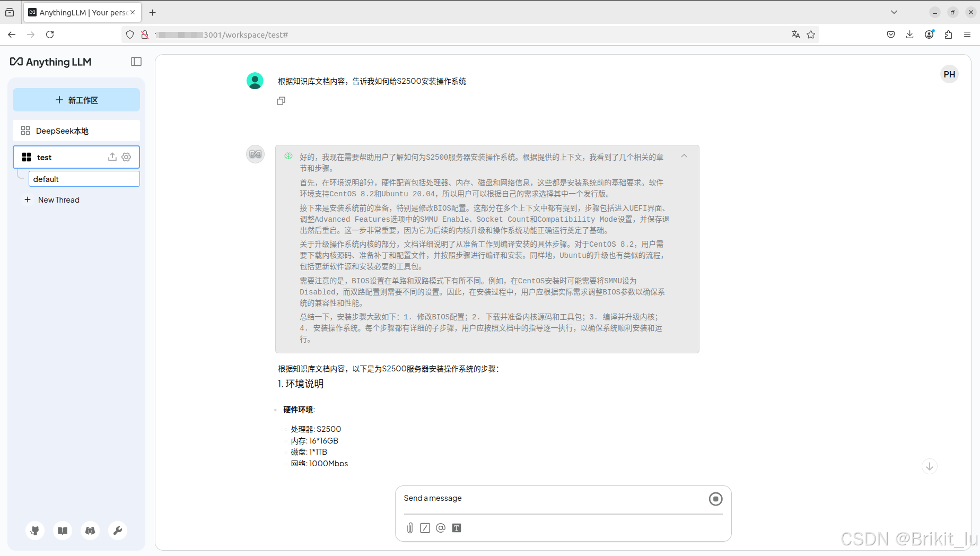The image size is (980, 556).
Task: Open tracking protection shield icon
Action: [130, 34]
